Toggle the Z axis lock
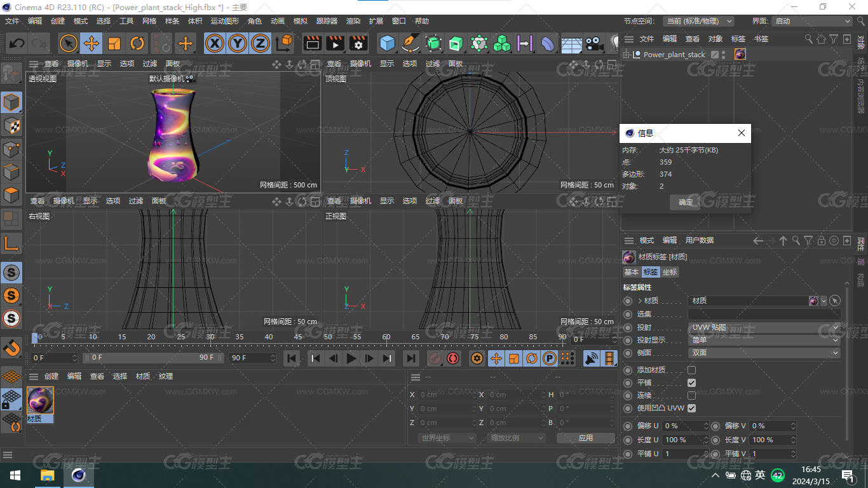This screenshot has height=488, width=868. click(260, 43)
